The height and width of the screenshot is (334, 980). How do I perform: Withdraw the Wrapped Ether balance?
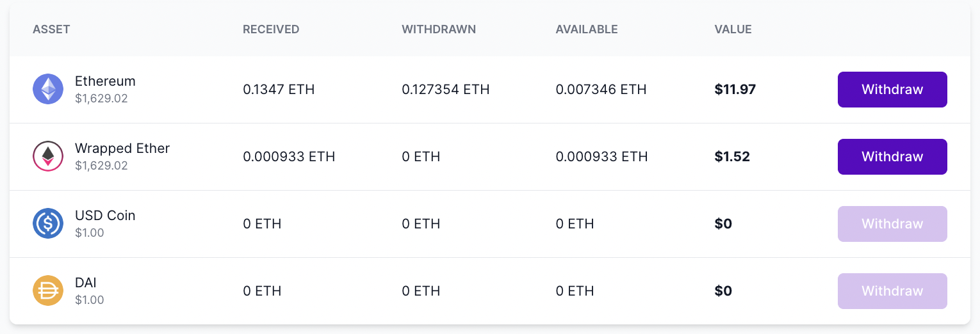click(x=892, y=157)
